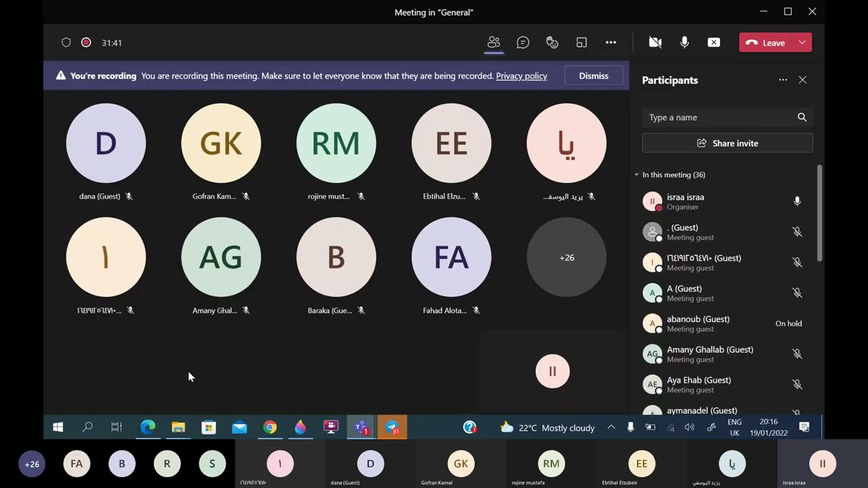Click israa israa's microphone icon
Viewport: 868px width, 488px height.
click(x=797, y=201)
